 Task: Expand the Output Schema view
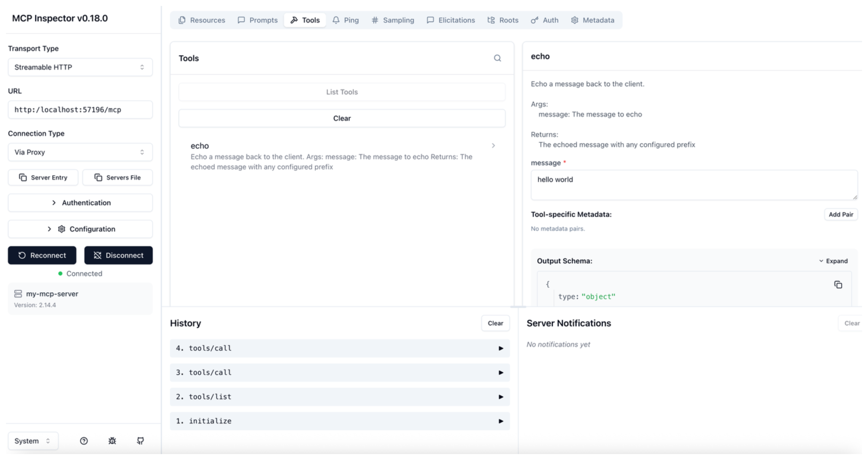click(x=833, y=261)
